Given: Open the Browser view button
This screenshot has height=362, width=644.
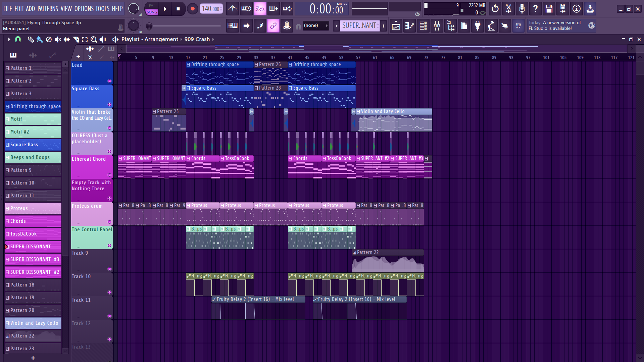Looking at the screenshot, I should click(x=451, y=25).
